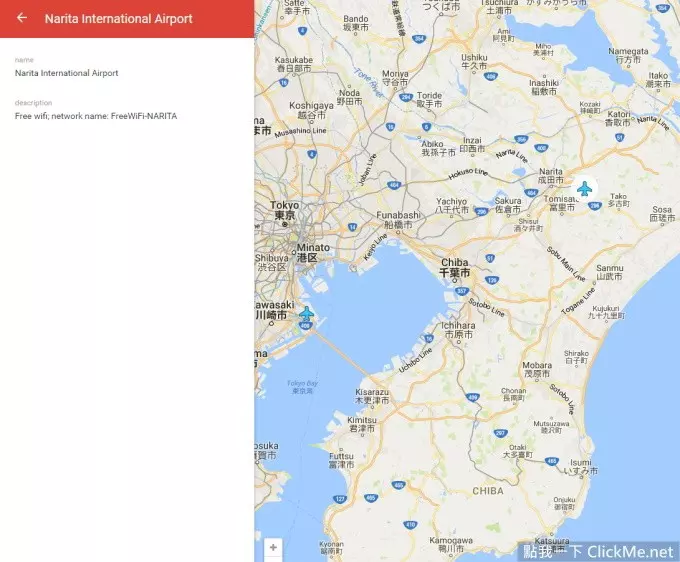Click the Tomisato label on the map

561,203
